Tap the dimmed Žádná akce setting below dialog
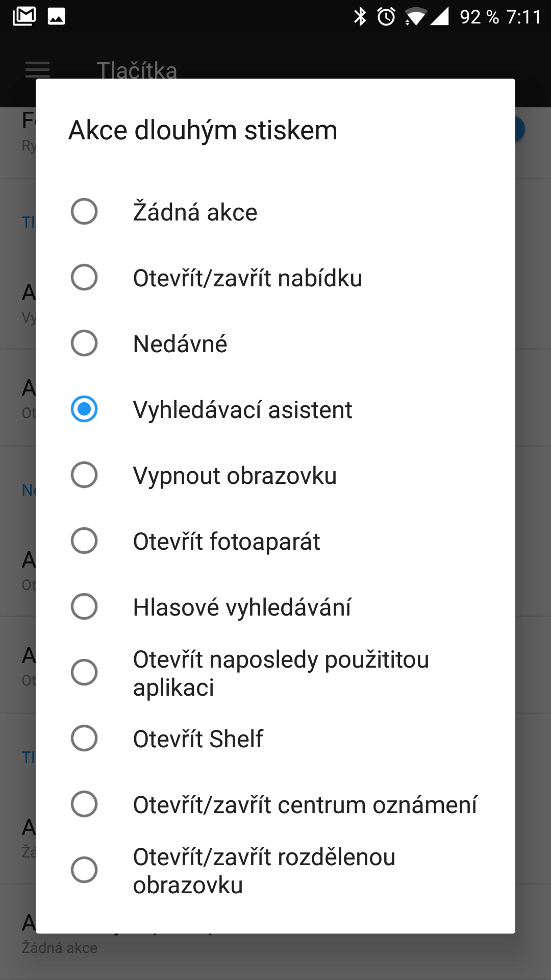551x980 pixels. tap(60, 948)
